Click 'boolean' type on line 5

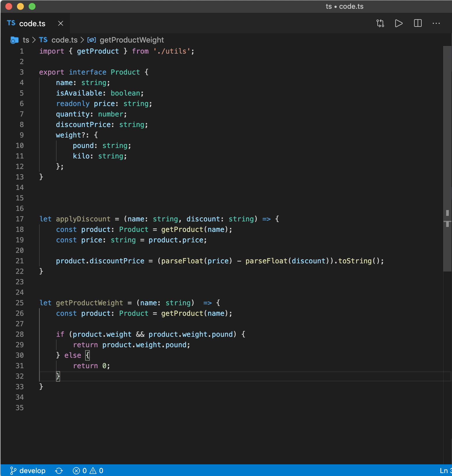pyautogui.click(x=125, y=93)
